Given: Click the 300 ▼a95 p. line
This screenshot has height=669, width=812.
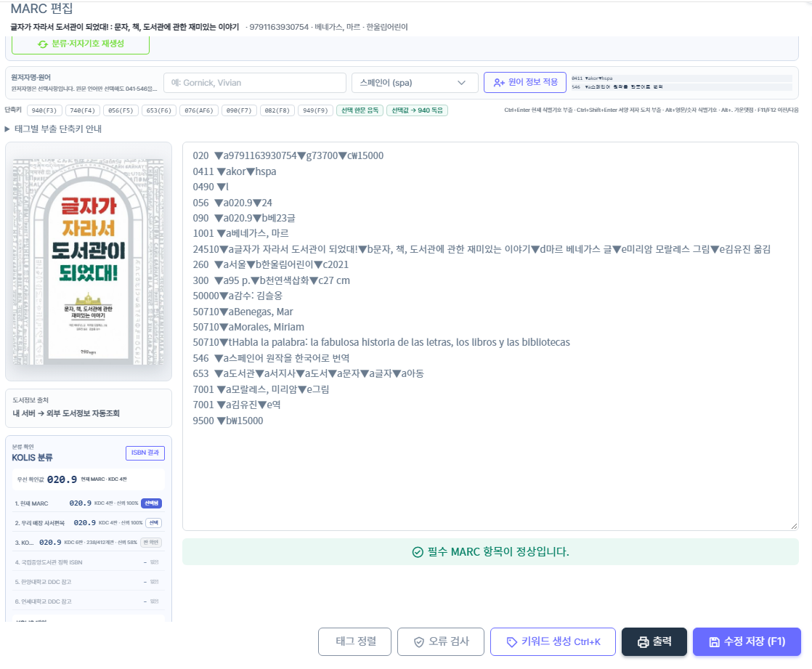Looking at the screenshot, I should (x=272, y=280).
